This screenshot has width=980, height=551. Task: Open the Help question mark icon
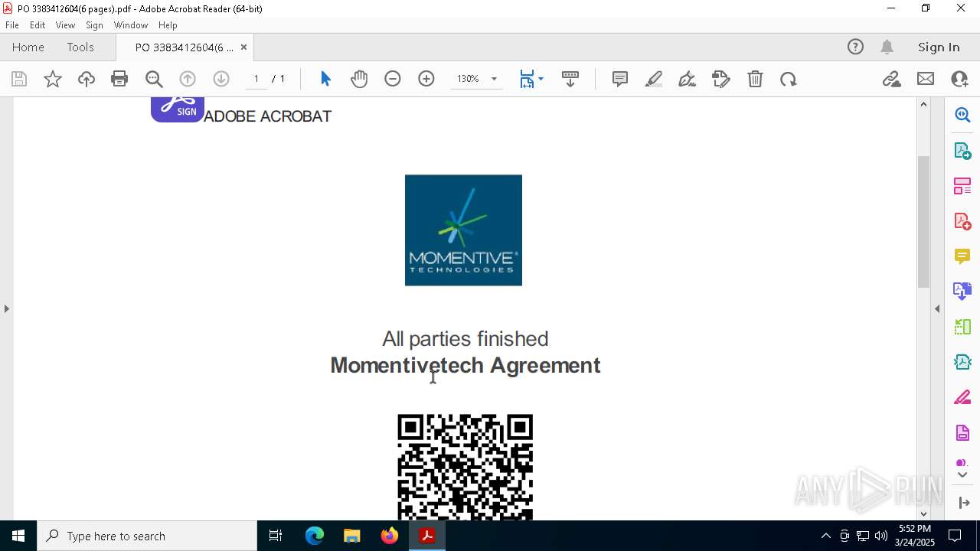point(855,47)
